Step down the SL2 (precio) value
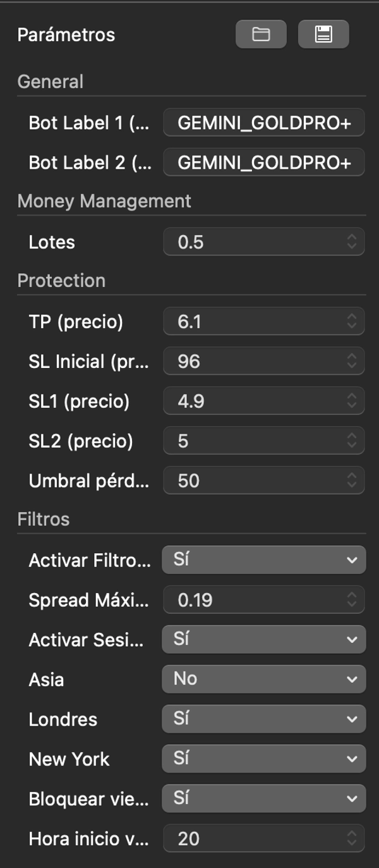The image size is (379, 868). (x=353, y=444)
